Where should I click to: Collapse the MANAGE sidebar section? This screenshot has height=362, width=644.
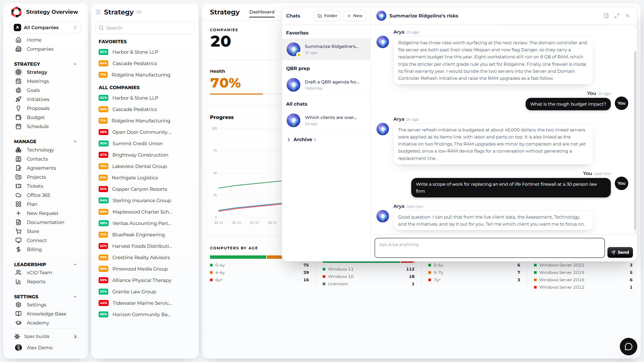tap(75, 141)
